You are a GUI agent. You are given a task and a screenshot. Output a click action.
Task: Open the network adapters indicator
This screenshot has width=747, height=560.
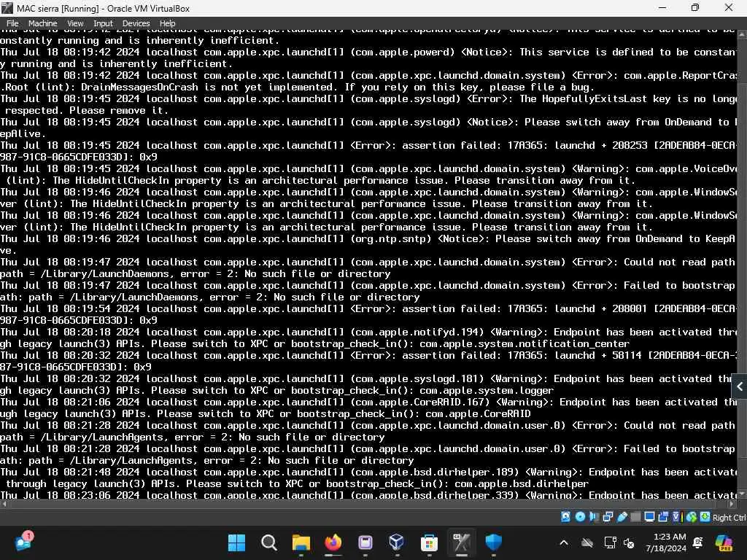click(x=608, y=517)
